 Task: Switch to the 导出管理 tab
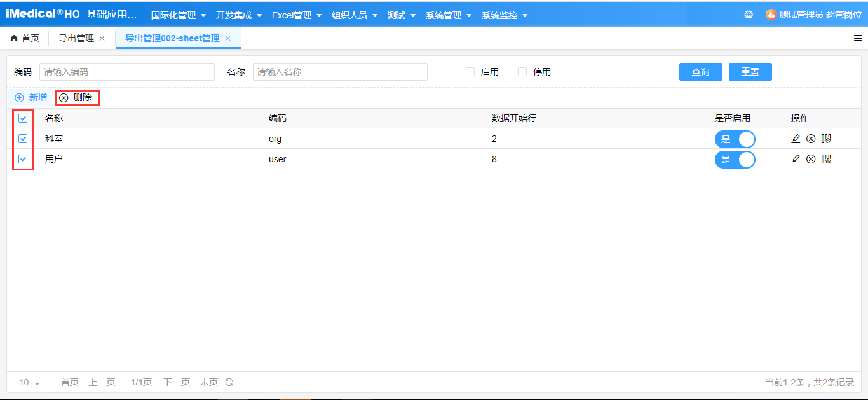coord(76,38)
